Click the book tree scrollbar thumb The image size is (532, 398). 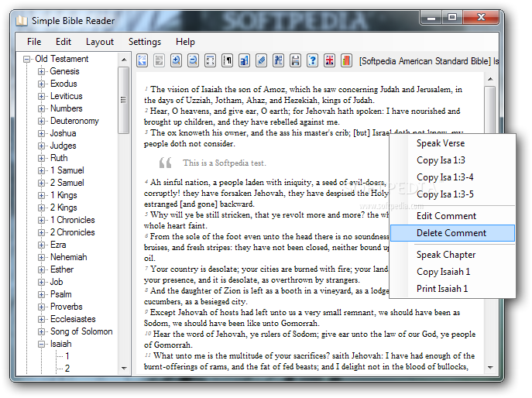click(x=123, y=100)
